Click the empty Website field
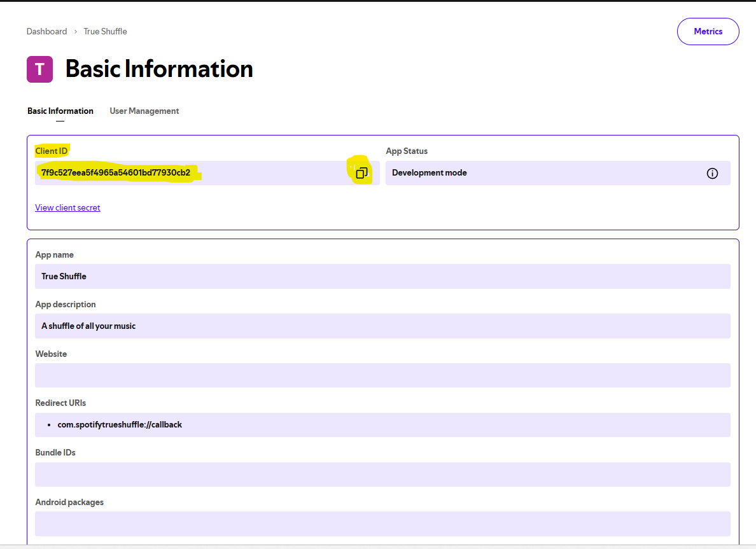 pos(383,375)
